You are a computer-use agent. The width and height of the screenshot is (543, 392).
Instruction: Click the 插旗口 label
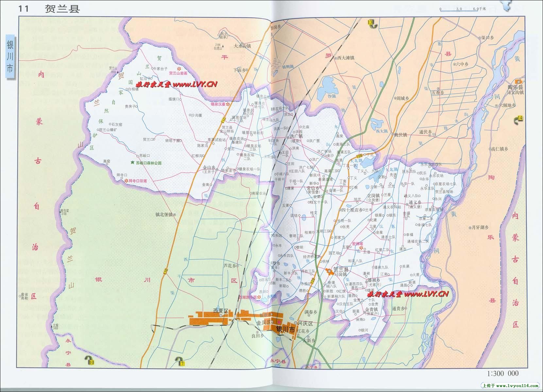click(x=173, y=99)
